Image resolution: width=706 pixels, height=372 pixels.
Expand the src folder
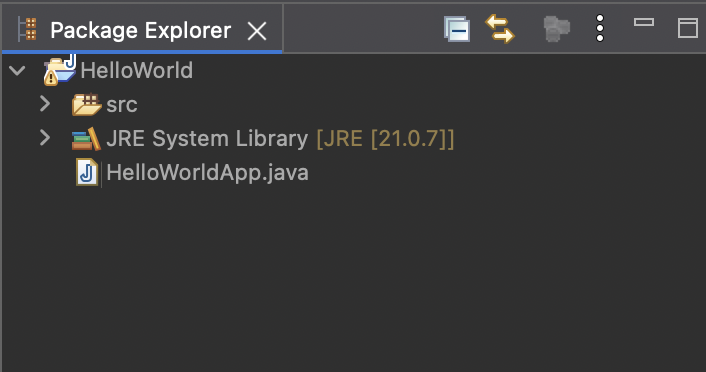click(x=45, y=104)
